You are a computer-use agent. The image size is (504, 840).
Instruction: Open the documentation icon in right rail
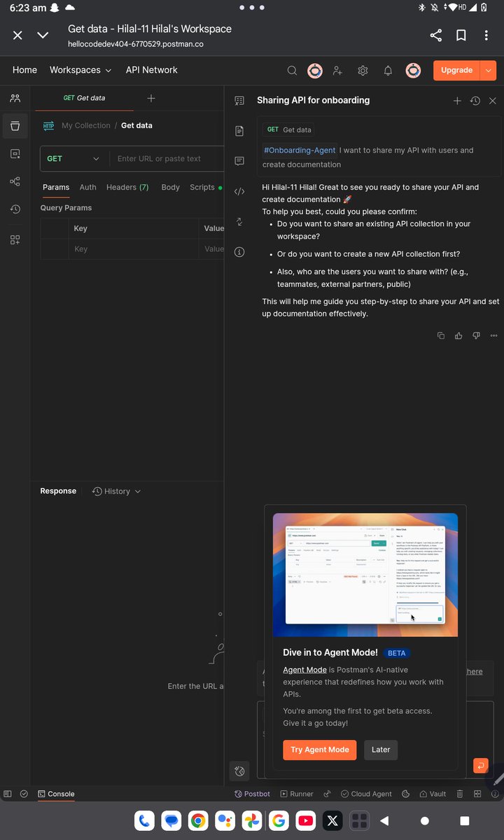point(239,131)
